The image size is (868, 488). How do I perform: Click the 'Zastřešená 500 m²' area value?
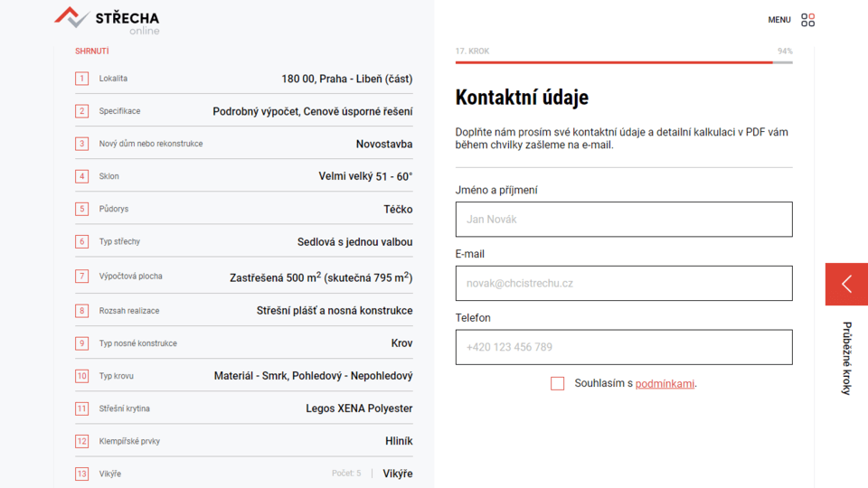[321, 277]
